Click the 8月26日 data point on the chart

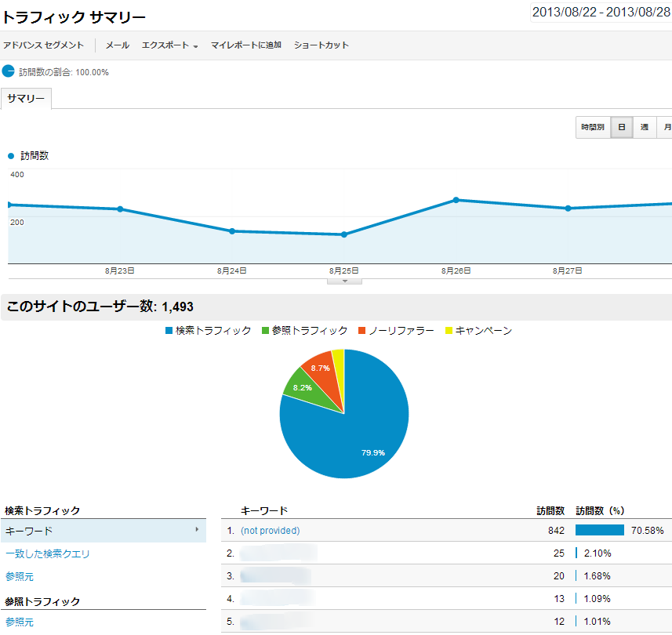tap(456, 200)
